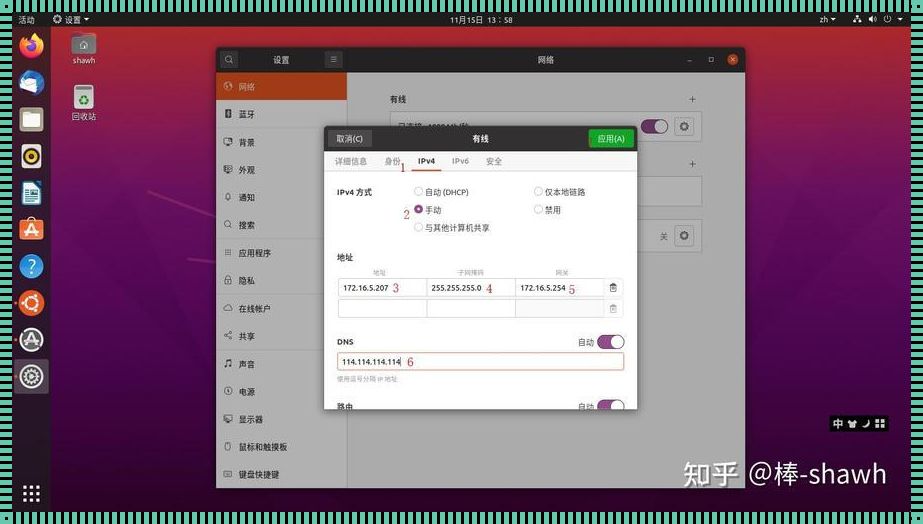This screenshot has height=524, width=923.
Task: Add a wired connection with the plus
Action: (692, 100)
